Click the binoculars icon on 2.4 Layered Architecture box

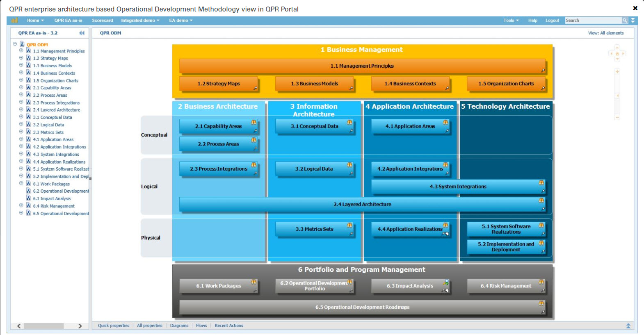tap(541, 200)
